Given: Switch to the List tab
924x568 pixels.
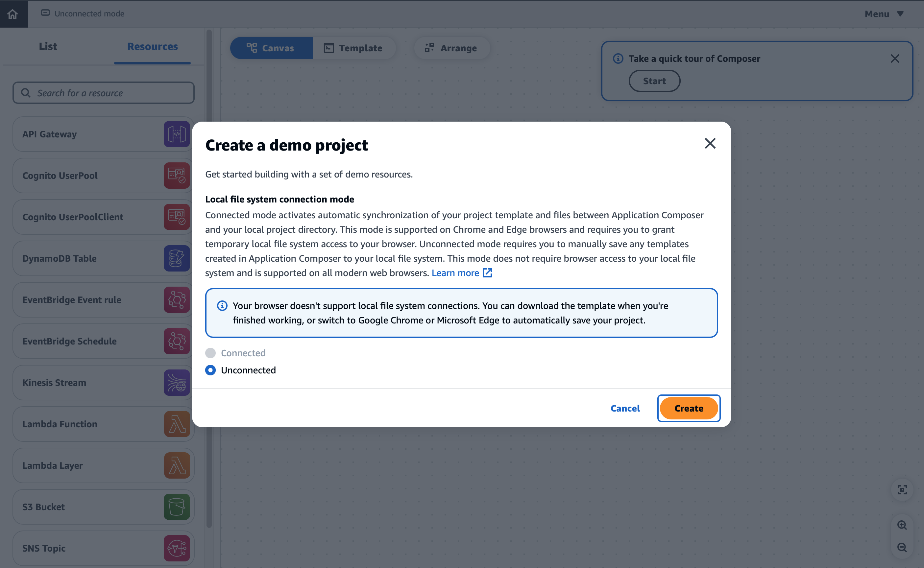Looking at the screenshot, I should tap(48, 46).
